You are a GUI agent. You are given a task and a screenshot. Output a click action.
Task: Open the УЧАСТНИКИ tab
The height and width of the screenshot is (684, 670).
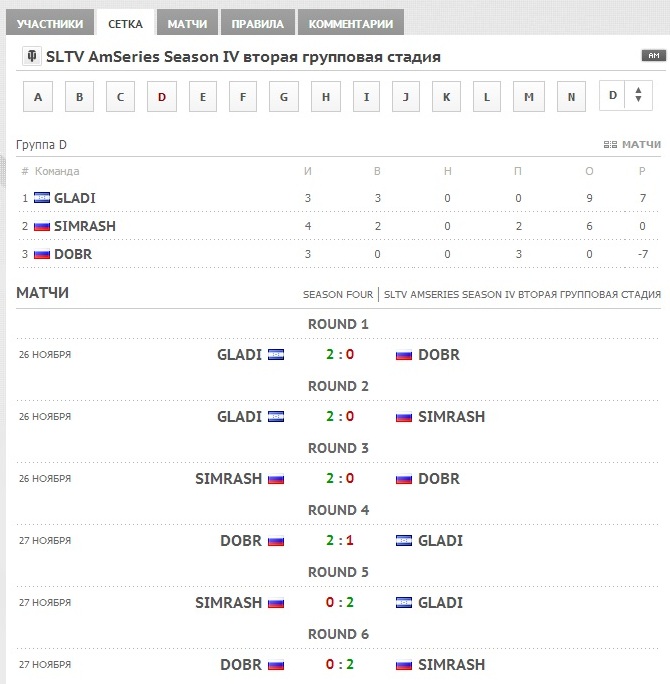pos(50,23)
